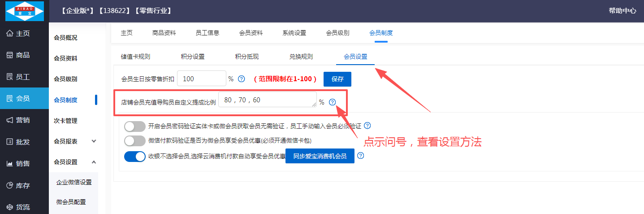Screen dimensions: 644x214
Task: Disable auto member discount at cashier toggle
Action: coord(135,157)
